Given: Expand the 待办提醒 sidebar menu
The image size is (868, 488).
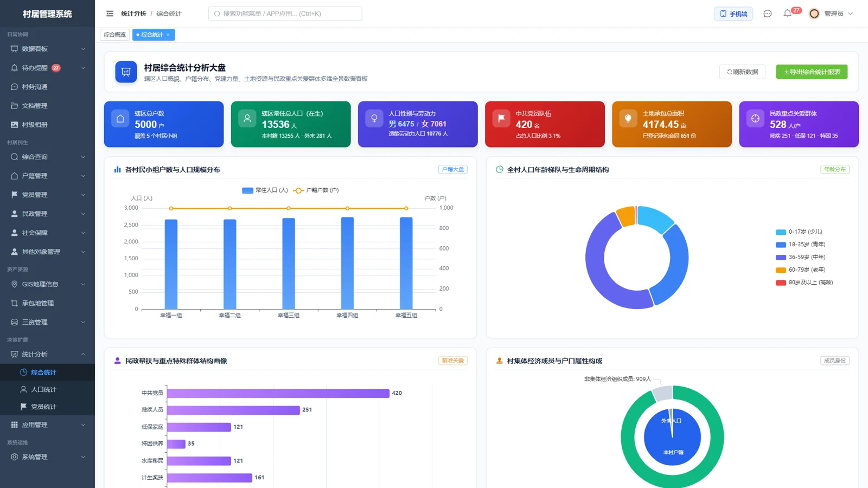Looking at the screenshot, I should [x=47, y=68].
